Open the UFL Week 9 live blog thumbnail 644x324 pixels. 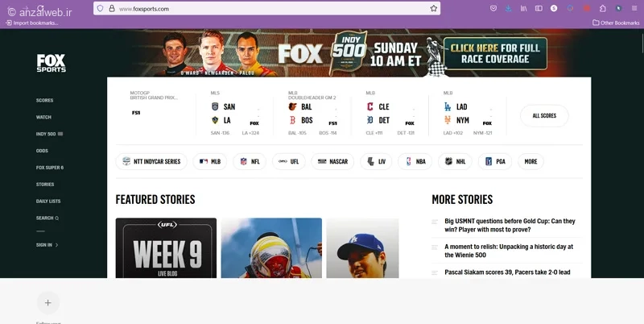click(x=166, y=248)
